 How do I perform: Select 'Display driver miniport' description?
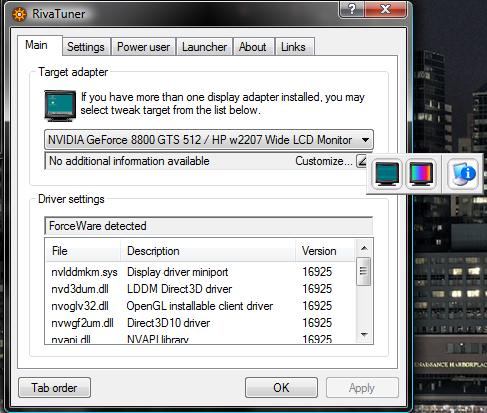point(177,272)
